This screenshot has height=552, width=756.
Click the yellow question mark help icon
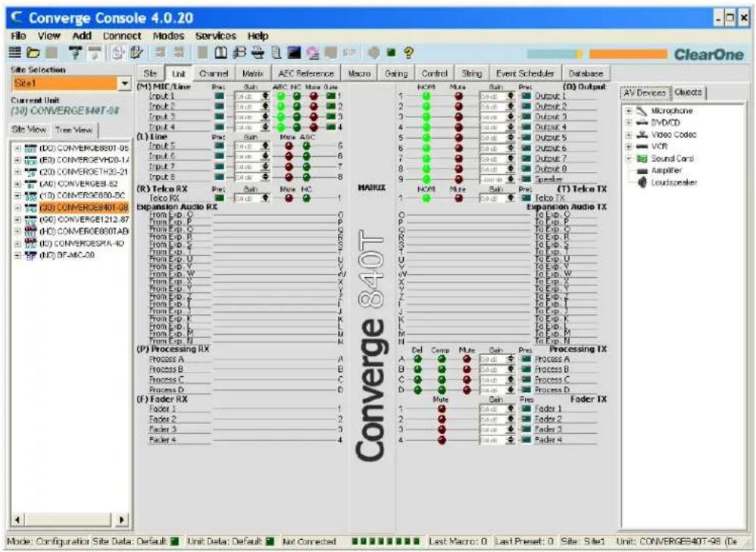(409, 52)
